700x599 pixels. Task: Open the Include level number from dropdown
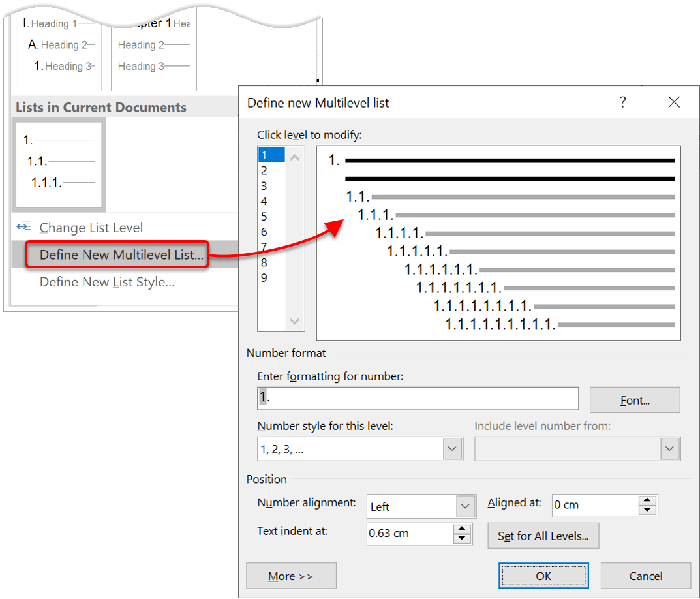coord(669,449)
